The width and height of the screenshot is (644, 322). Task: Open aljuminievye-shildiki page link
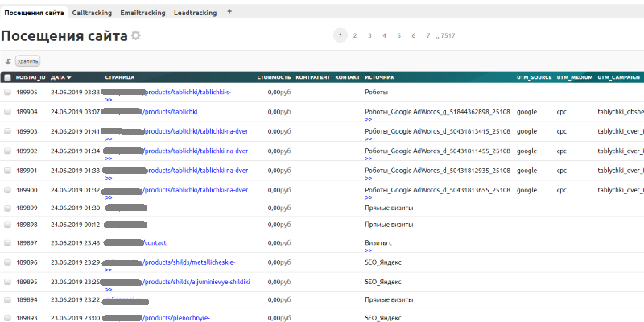196,283
